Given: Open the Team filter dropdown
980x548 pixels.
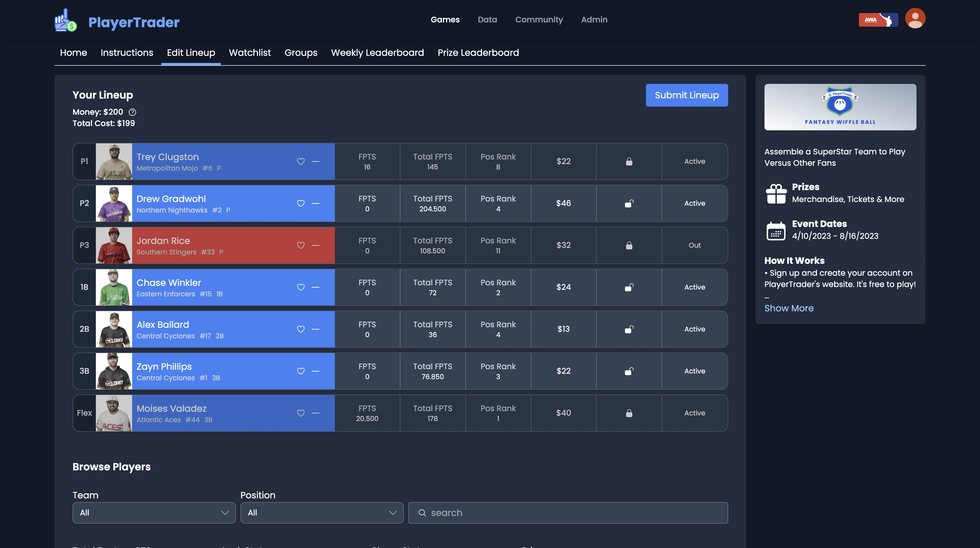Looking at the screenshot, I should pos(154,513).
